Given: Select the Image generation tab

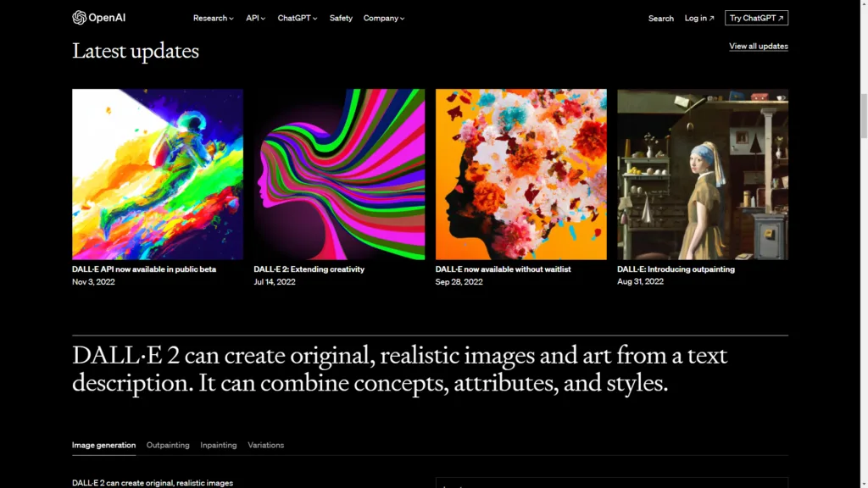Looking at the screenshot, I should pos(103,446).
